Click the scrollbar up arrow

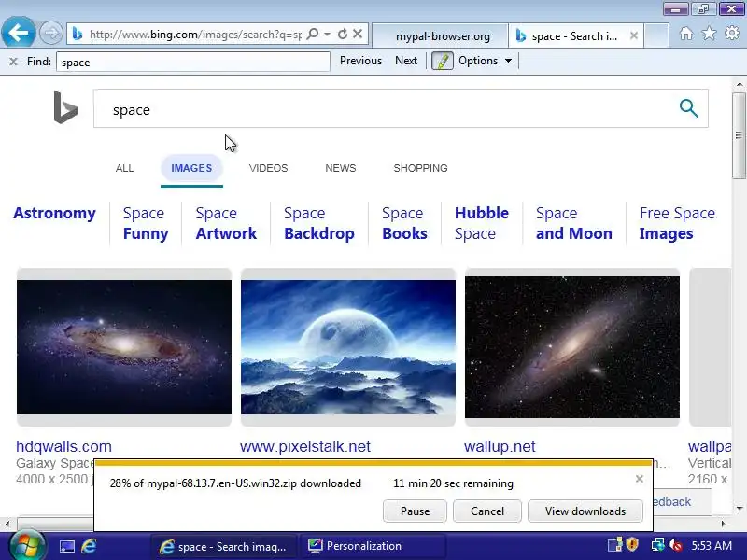click(x=739, y=84)
